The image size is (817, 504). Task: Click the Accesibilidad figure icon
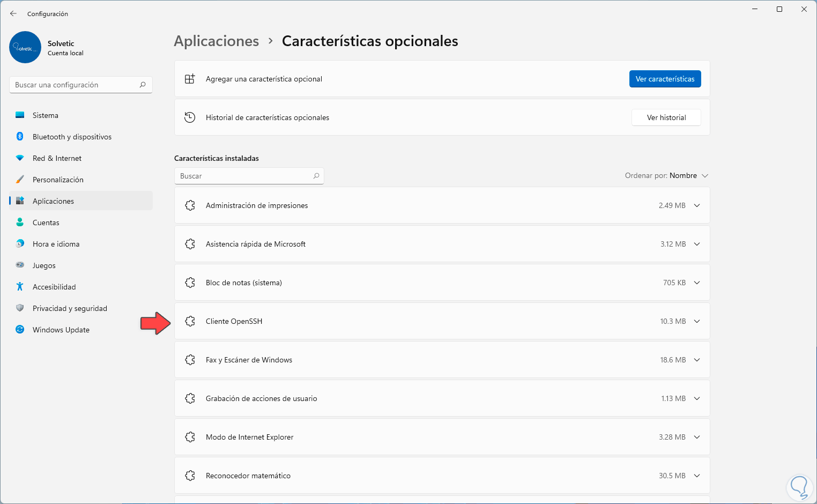[20, 287]
